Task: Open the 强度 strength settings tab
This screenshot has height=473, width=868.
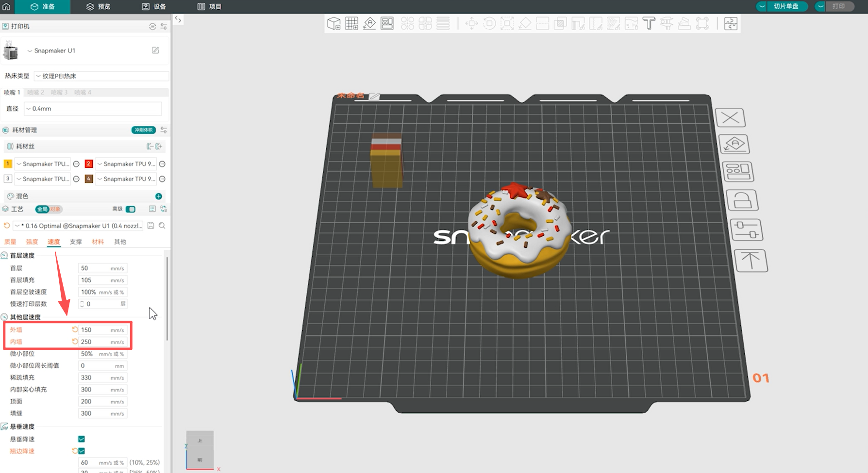Action: coord(32,242)
